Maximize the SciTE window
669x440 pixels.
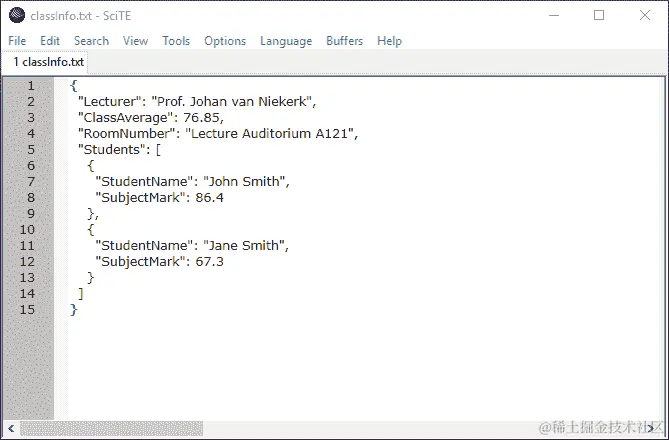click(x=599, y=15)
